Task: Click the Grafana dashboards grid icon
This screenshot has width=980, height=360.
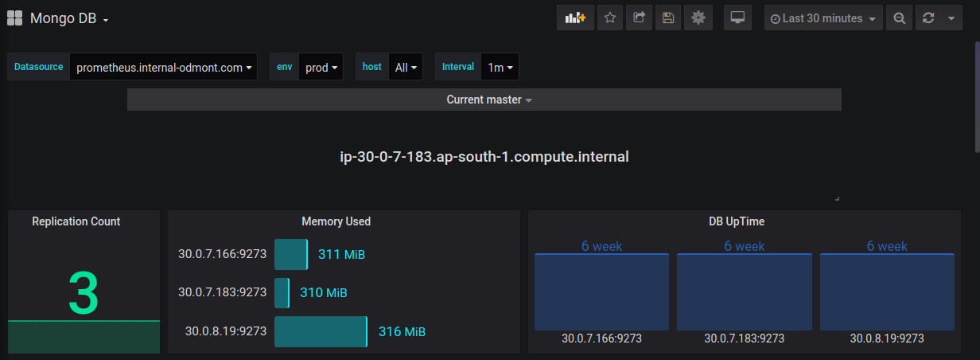Action: 14,18
